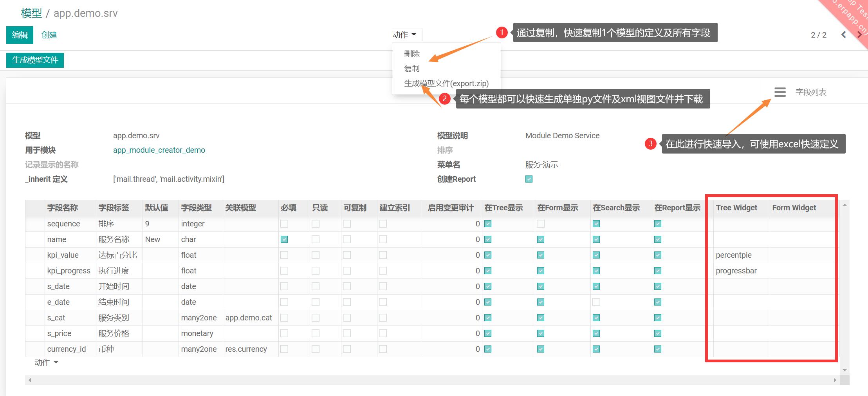
Task: Click the 模型 breadcrumb link
Action: [x=31, y=13]
